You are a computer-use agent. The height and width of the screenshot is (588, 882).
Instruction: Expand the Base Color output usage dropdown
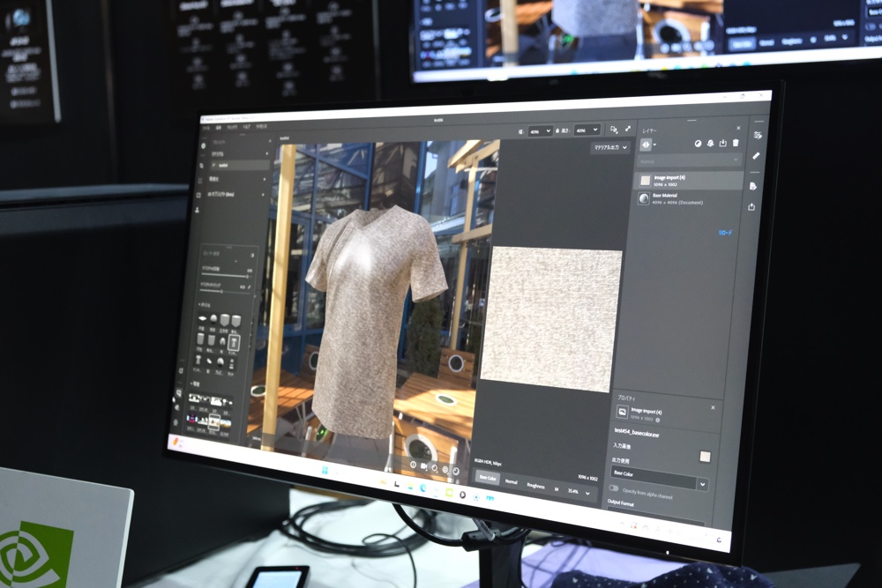702,484
